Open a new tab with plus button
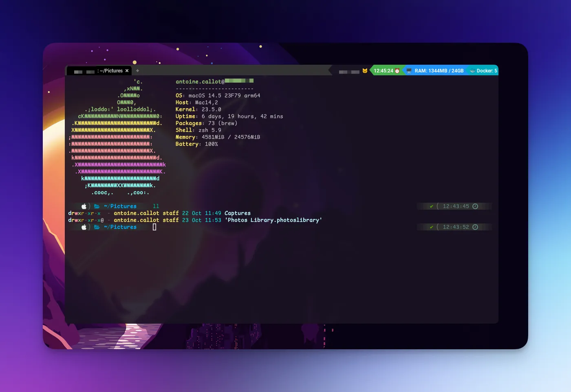This screenshot has width=571, height=392. point(137,71)
